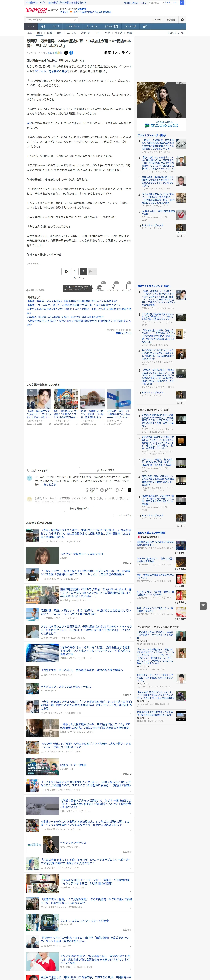Image resolution: width=210 pixels, height=980 pixels.
Task: Click the わかりやすい lightbulb reaction
Action: click(x=113, y=287)
